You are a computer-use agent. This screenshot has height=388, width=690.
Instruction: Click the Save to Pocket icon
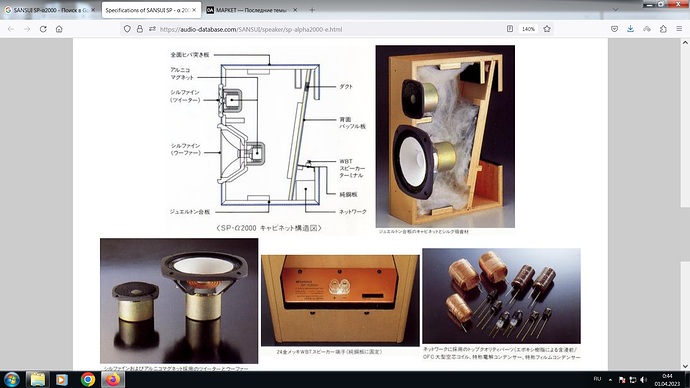point(614,29)
